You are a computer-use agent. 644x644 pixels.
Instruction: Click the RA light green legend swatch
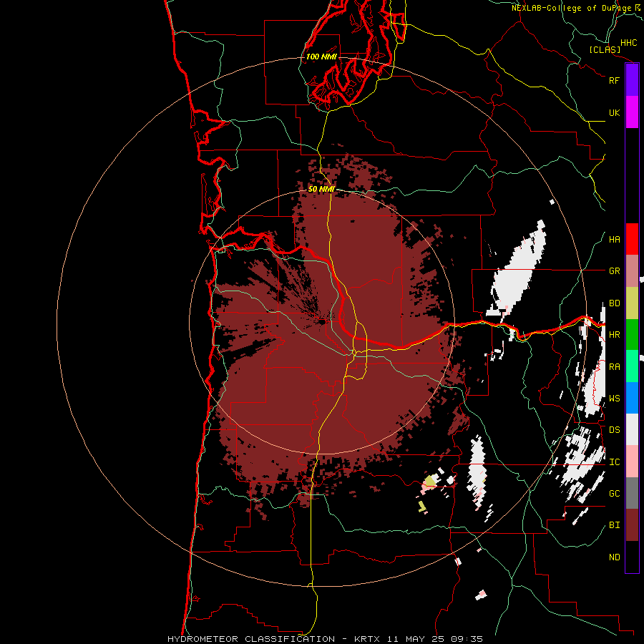click(632, 366)
